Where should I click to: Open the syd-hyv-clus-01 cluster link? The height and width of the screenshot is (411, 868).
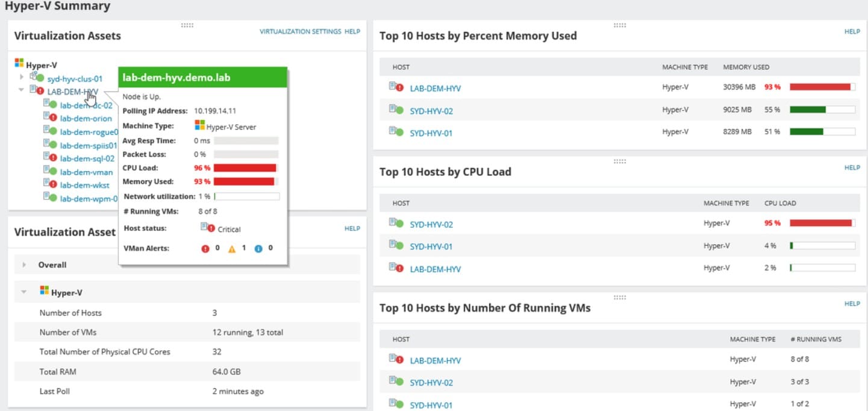tap(75, 79)
